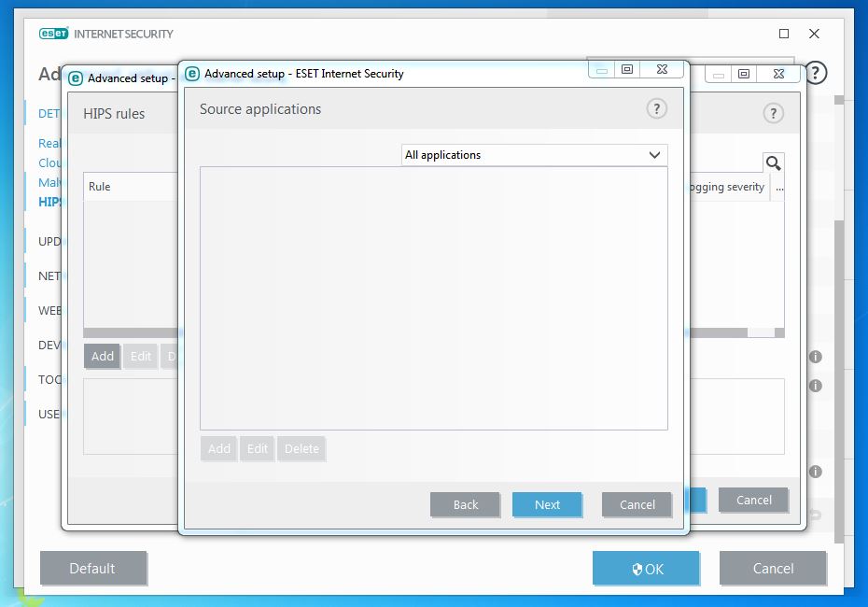Click the search magnifier in HIPS rules
The height and width of the screenshot is (607, 868).
pyautogui.click(x=774, y=162)
